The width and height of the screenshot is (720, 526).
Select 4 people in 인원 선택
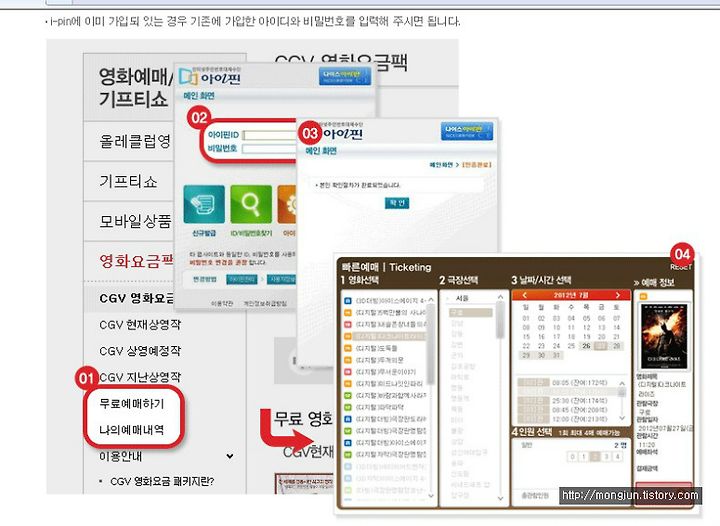click(618, 457)
